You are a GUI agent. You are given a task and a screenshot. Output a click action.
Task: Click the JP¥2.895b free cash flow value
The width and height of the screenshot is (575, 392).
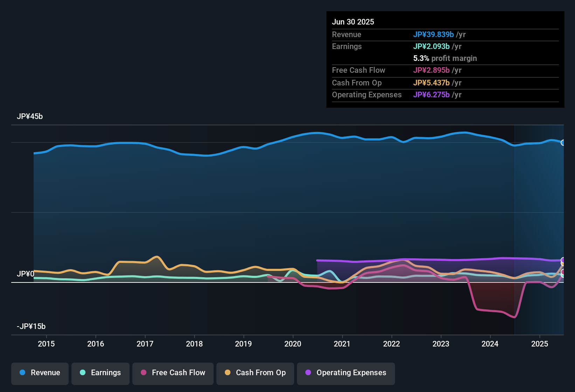click(431, 70)
